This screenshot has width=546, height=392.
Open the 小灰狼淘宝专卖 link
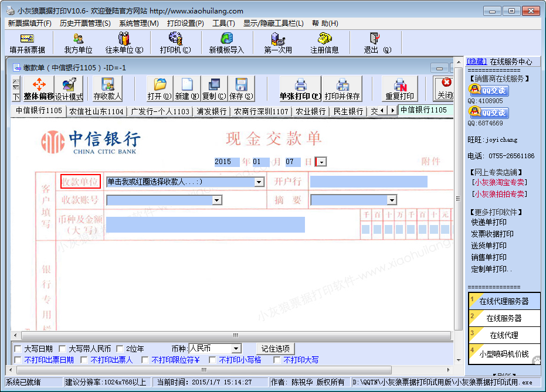(x=500, y=182)
